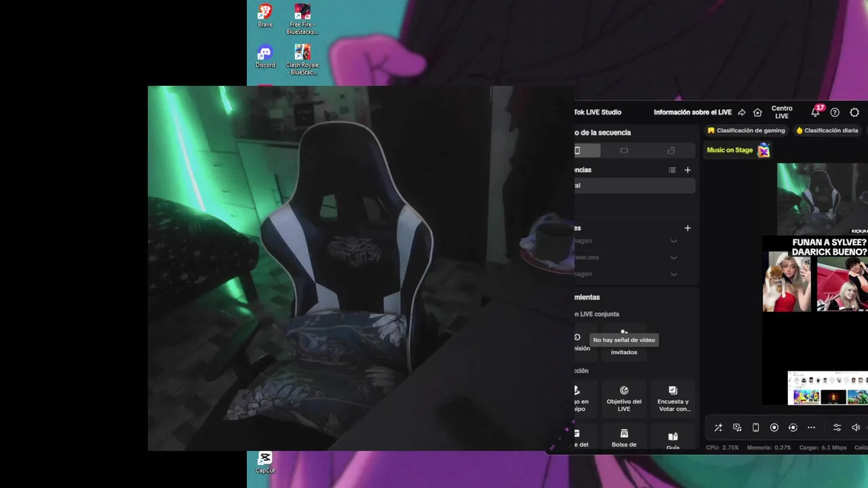Open the three-dots more options menu
The width and height of the screenshot is (868, 488).
[x=811, y=428]
